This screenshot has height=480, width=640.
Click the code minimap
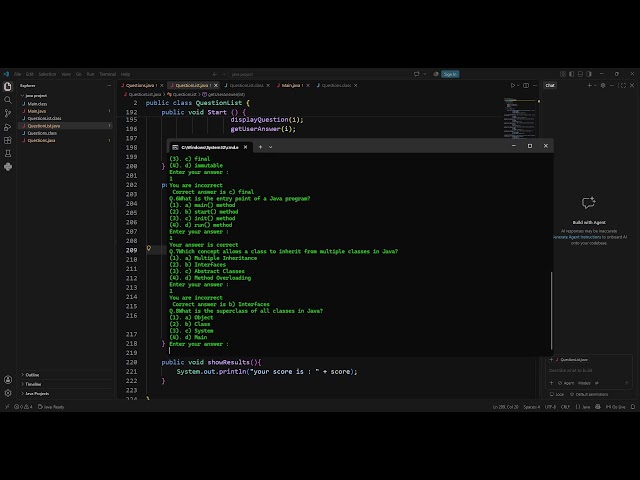tap(520, 118)
